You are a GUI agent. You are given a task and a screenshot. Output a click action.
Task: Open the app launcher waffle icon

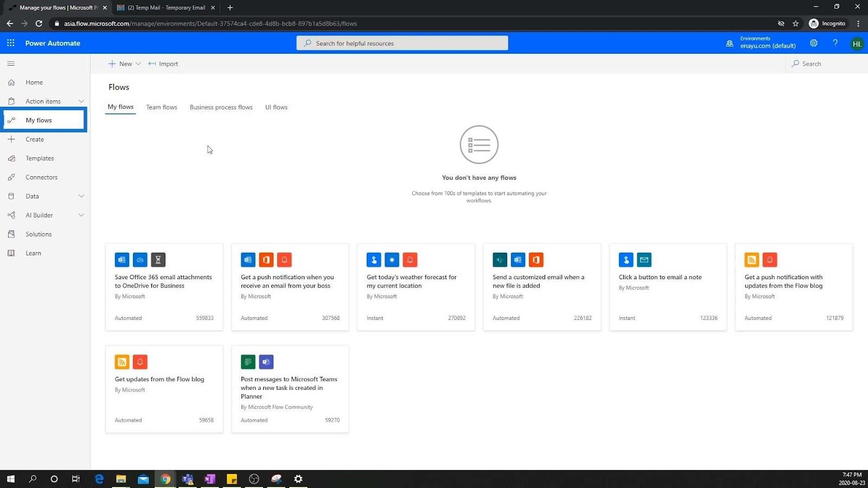click(x=11, y=43)
